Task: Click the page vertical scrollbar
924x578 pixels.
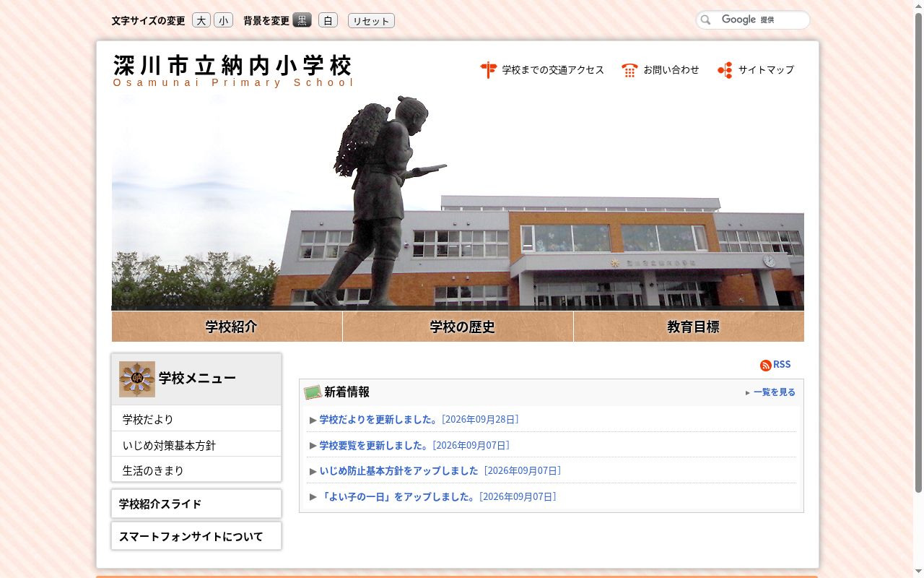Action: [918, 289]
